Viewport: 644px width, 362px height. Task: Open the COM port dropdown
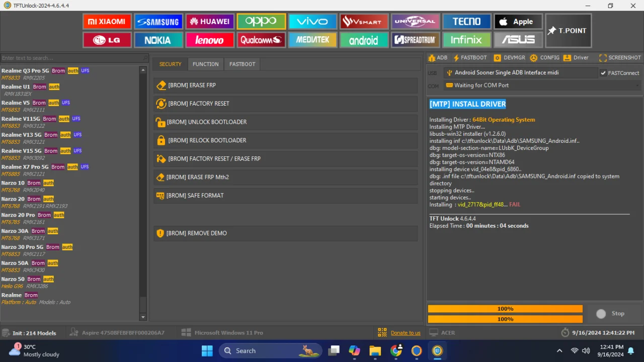(x=543, y=85)
